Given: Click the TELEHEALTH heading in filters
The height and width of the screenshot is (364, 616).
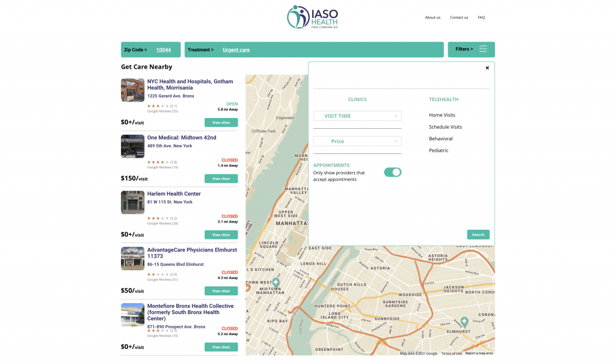Looking at the screenshot, I should (443, 99).
